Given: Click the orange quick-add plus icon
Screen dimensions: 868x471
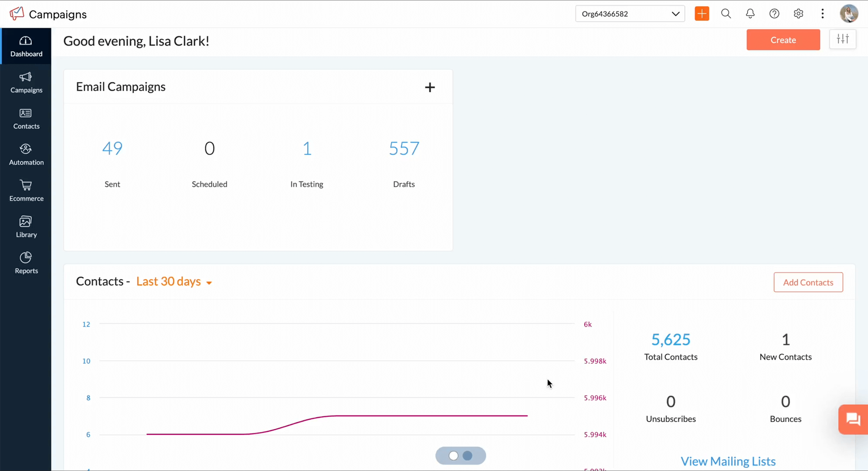Looking at the screenshot, I should click(701, 14).
